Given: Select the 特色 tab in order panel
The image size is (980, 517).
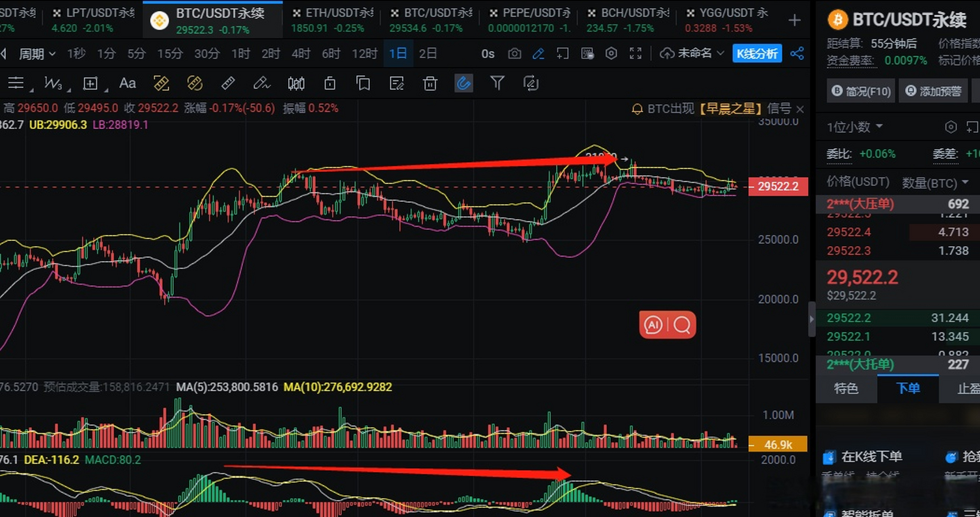Looking at the screenshot, I should point(845,389).
